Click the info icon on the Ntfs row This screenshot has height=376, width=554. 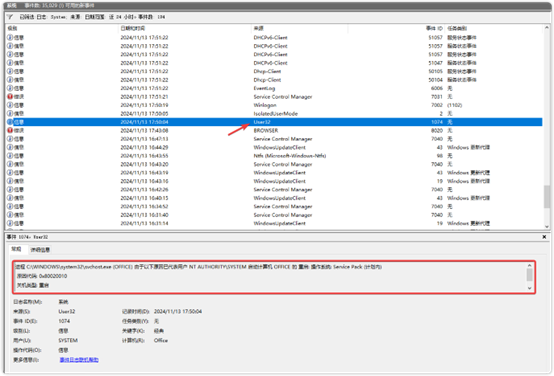pos(10,156)
